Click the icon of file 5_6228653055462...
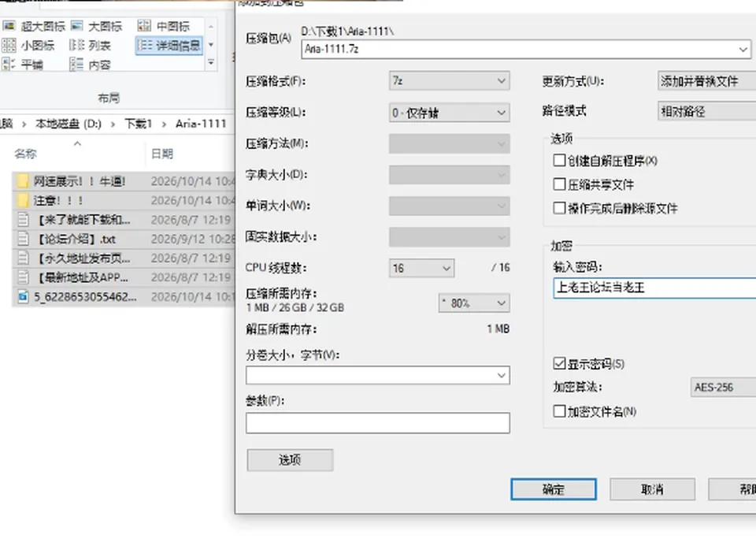Viewport: 756px width, 546px height. tap(22, 296)
